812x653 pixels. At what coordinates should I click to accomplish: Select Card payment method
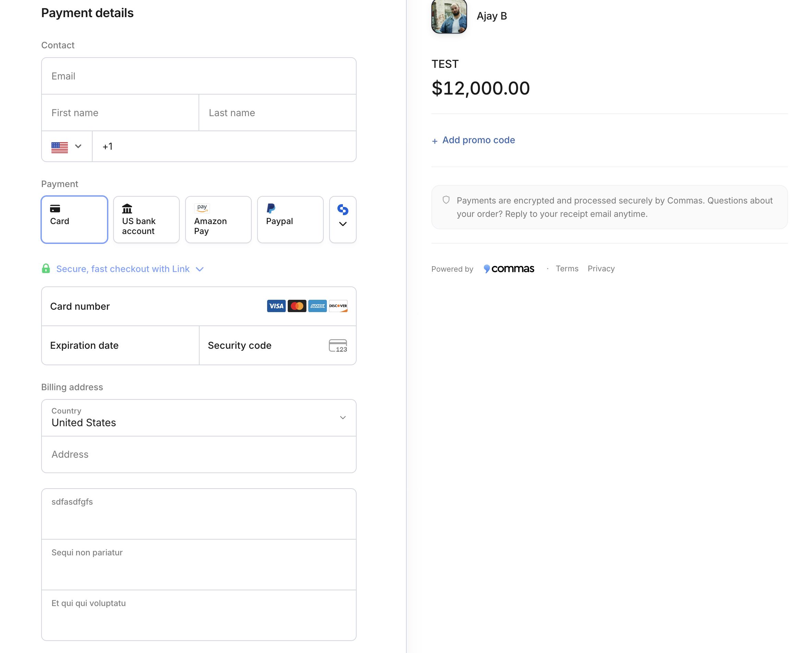coord(74,219)
